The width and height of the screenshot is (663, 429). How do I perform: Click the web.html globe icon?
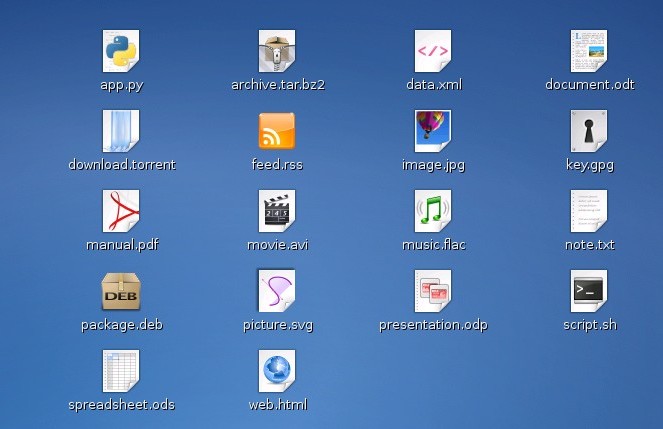tap(277, 370)
